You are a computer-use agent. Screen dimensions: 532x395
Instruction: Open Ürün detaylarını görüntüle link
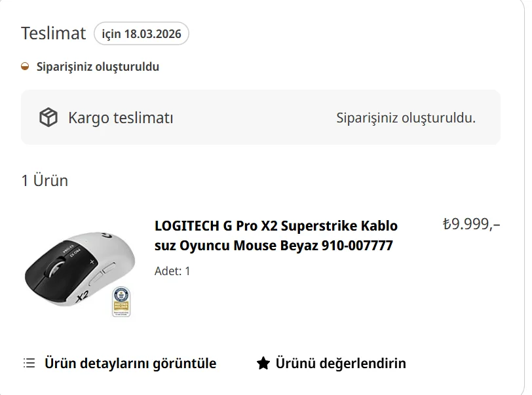(130, 363)
